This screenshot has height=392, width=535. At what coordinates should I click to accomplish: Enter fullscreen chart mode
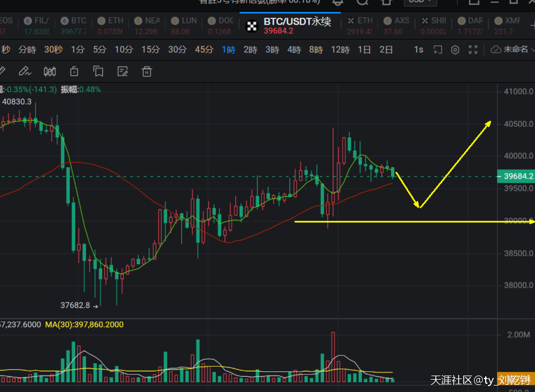click(x=473, y=50)
